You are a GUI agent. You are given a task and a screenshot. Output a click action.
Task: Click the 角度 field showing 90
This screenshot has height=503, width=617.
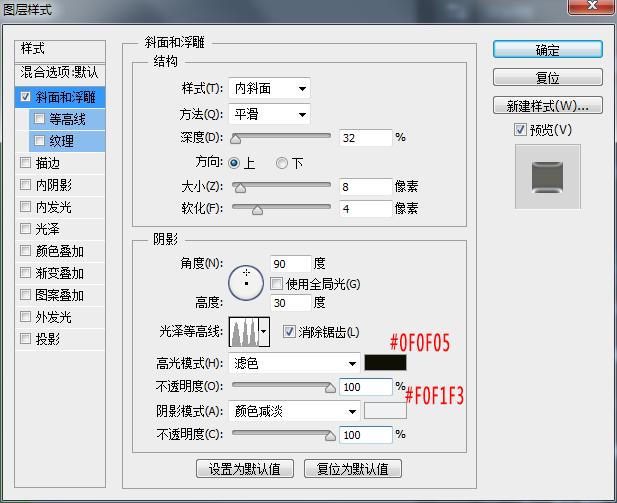(290, 263)
